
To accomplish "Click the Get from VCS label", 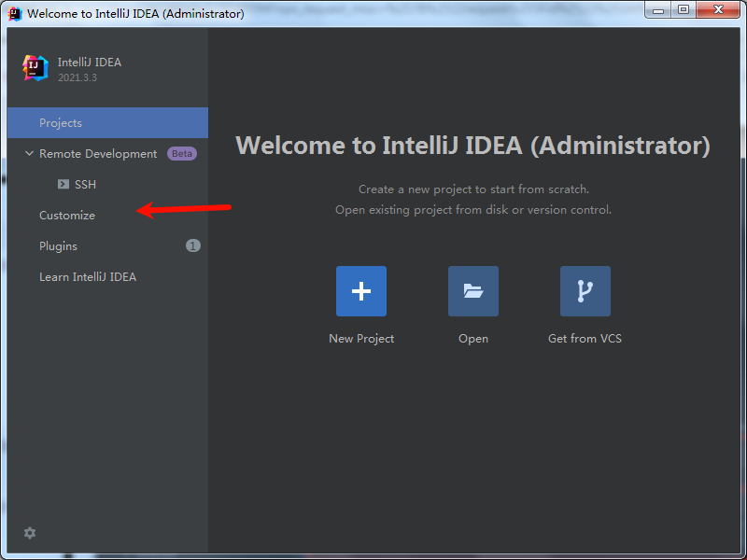I will point(585,339).
